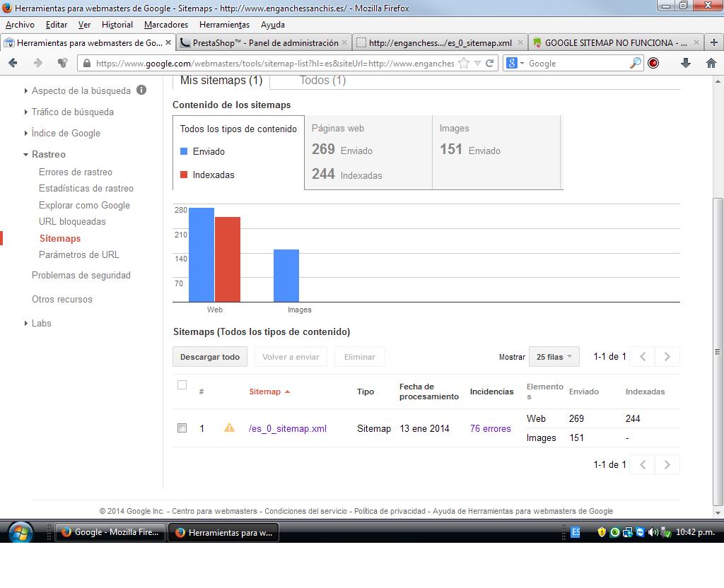Bookmark page with the star icon
Image resolution: width=724 pixels, height=588 pixels.
click(x=464, y=63)
